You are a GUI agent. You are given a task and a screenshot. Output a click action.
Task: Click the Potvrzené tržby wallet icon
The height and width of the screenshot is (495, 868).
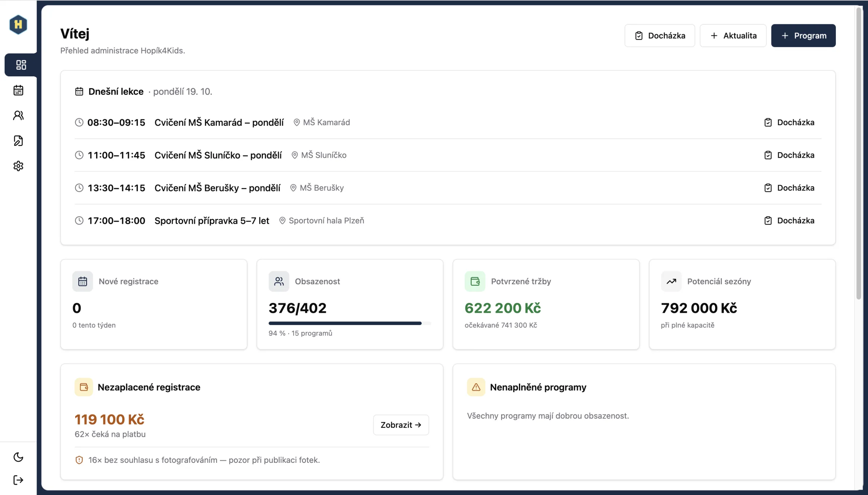click(x=475, y=281)
